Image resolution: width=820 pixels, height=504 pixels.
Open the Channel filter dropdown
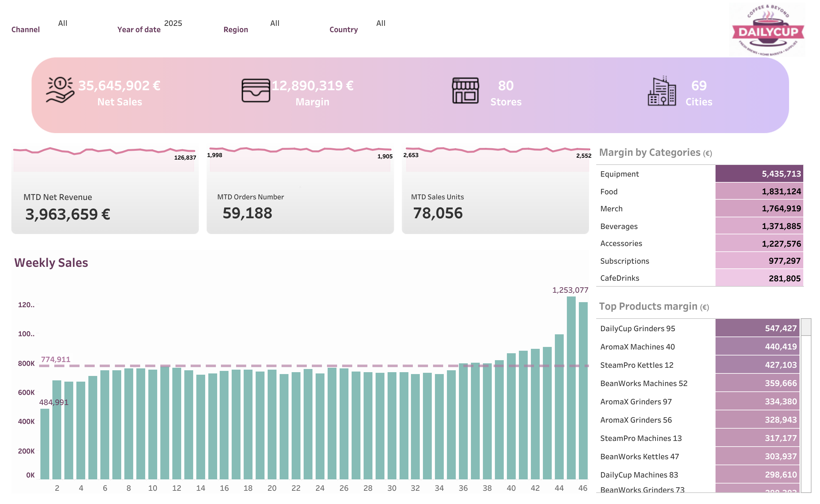point(63,23)
